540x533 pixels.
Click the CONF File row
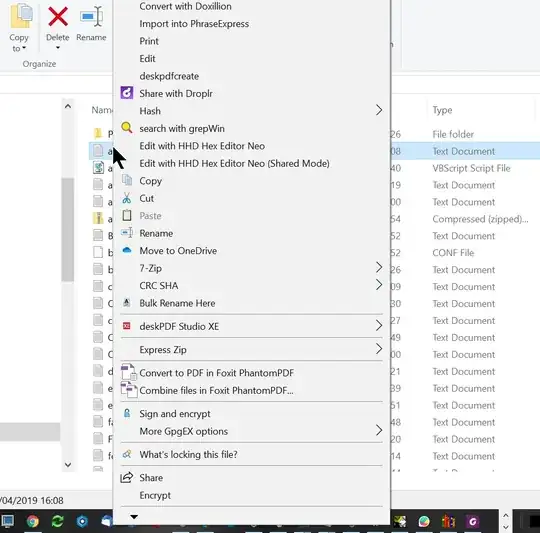click(x=453, y=253)
